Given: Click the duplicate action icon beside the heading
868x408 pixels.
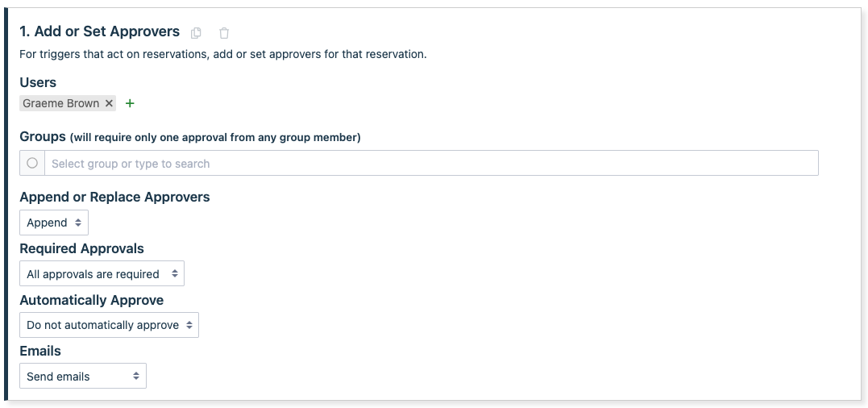Looking at the screenshot, I should 196,33.
